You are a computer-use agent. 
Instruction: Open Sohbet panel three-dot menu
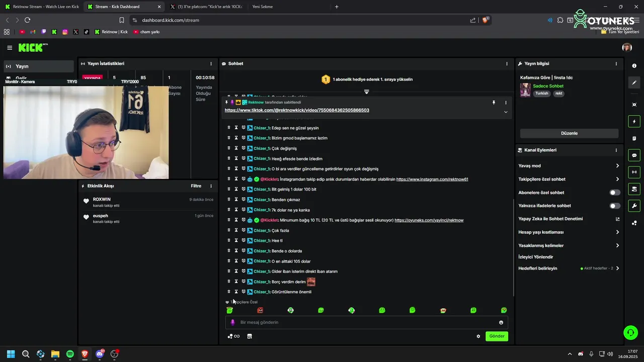(507, 64)
